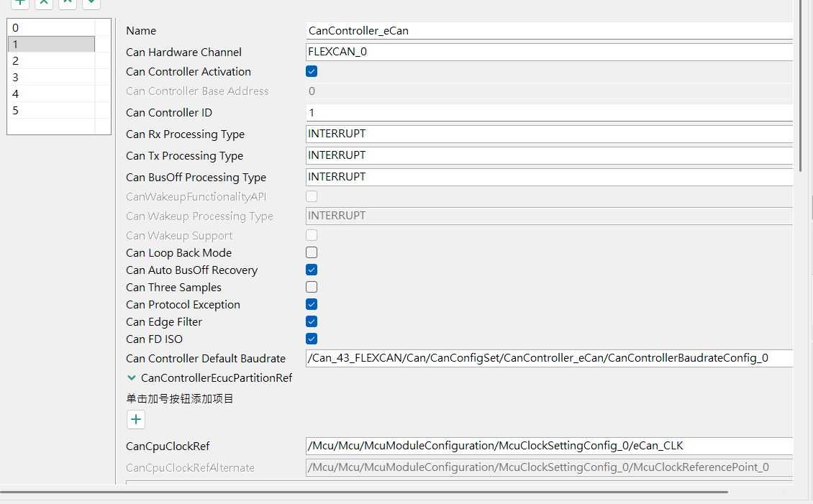Open Can Tx Processing Type dropdown
Viewport: 813px width, 504px height.
pos(549,155)
